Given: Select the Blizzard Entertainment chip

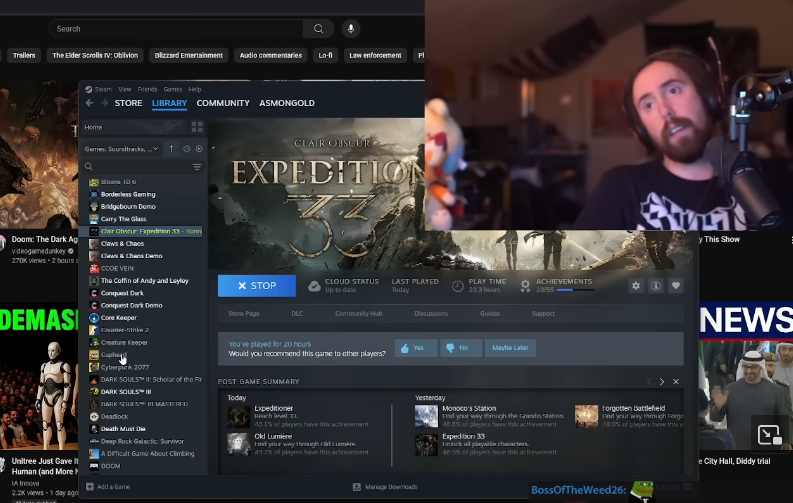Looking at the screenshot, I should (189, 56).
